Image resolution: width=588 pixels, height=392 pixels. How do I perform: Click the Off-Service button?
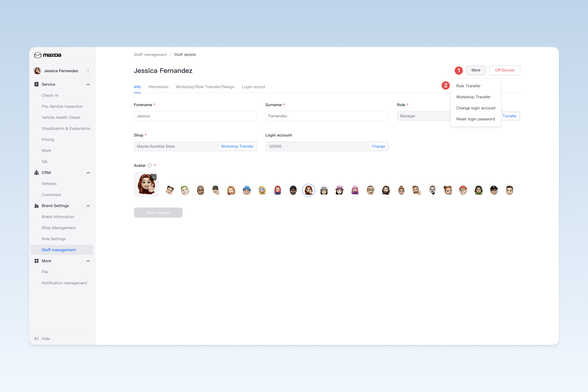(x=505, y=70)
